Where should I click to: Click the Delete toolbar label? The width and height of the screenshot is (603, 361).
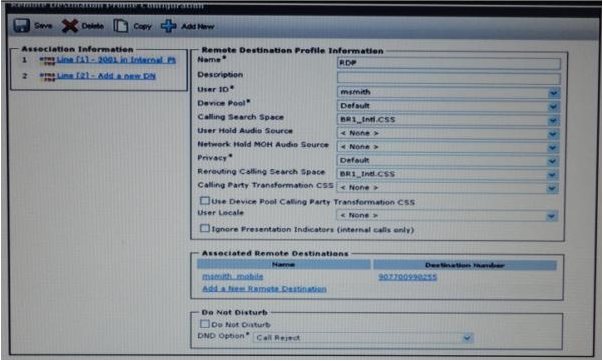93,26
